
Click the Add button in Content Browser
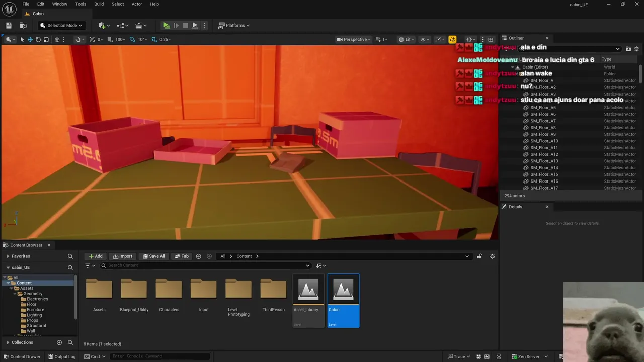[95, 256]
